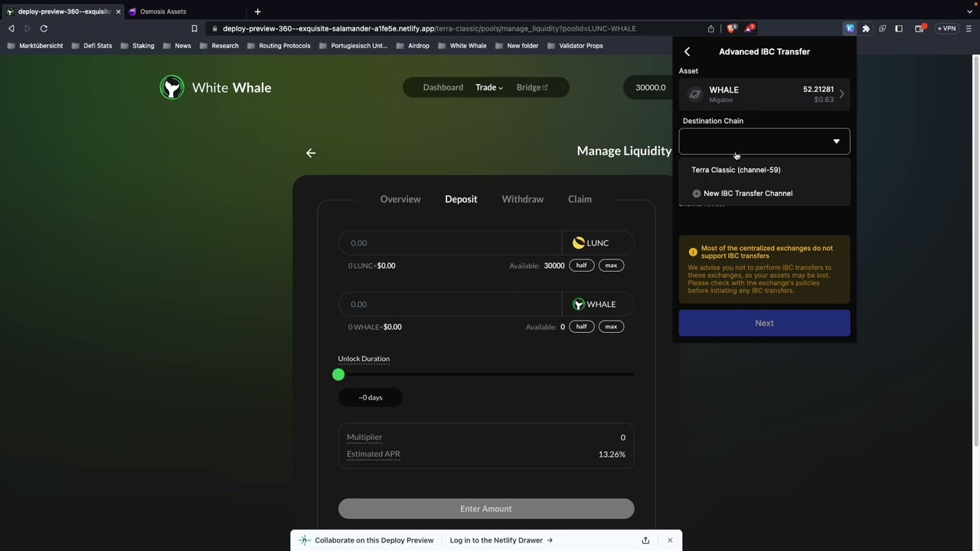The image size is (980, 551).
Task: Switch to the Osmosis Assets browser tab
Action: point(163,11)
